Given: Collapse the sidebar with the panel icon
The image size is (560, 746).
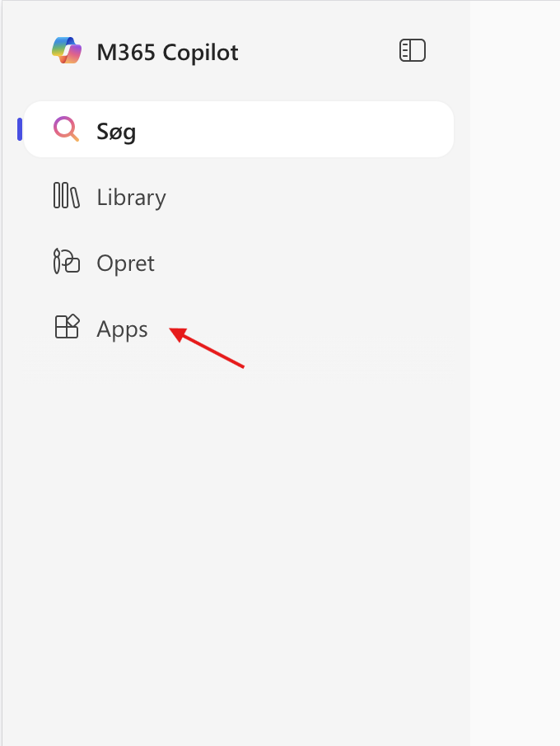Looking at the screenshot, I should pyautogui.click(x=412, y=51).
